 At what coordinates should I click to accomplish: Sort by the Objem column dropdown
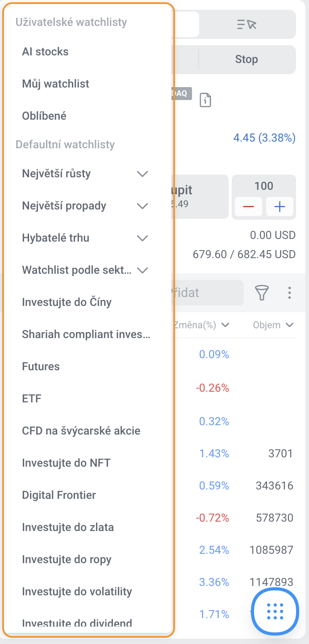pyautogui.click(x=274, y=325)
